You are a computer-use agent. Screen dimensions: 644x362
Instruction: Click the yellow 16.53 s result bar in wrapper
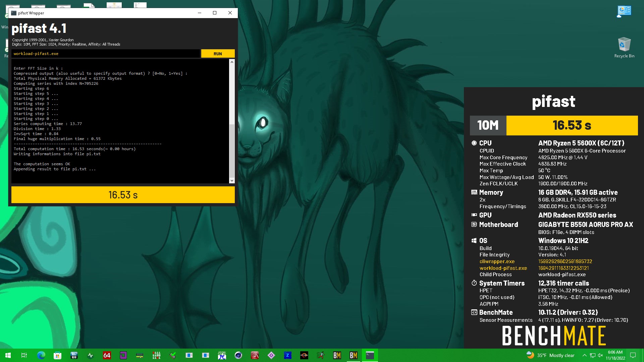pyautogui.click(x=123, y=195)
